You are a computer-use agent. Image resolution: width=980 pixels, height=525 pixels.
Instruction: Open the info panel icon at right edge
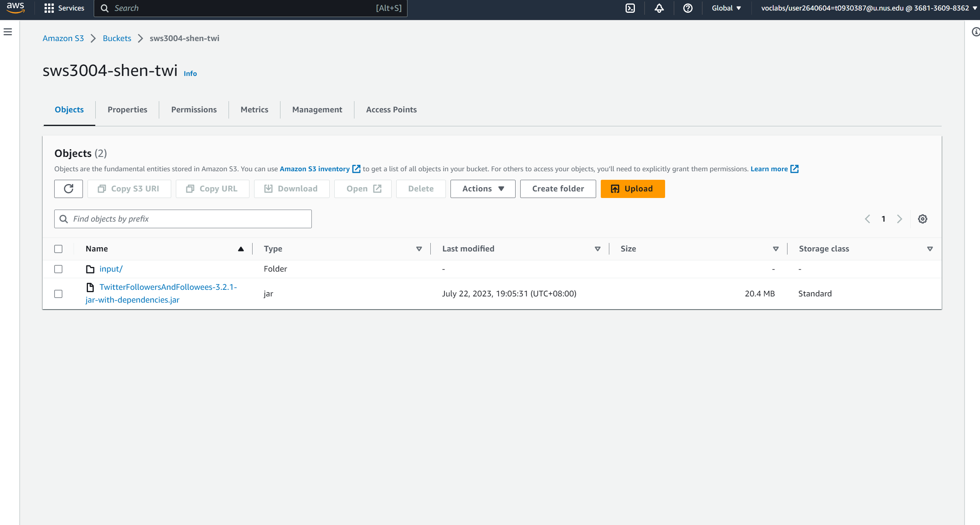click(976, 32)
